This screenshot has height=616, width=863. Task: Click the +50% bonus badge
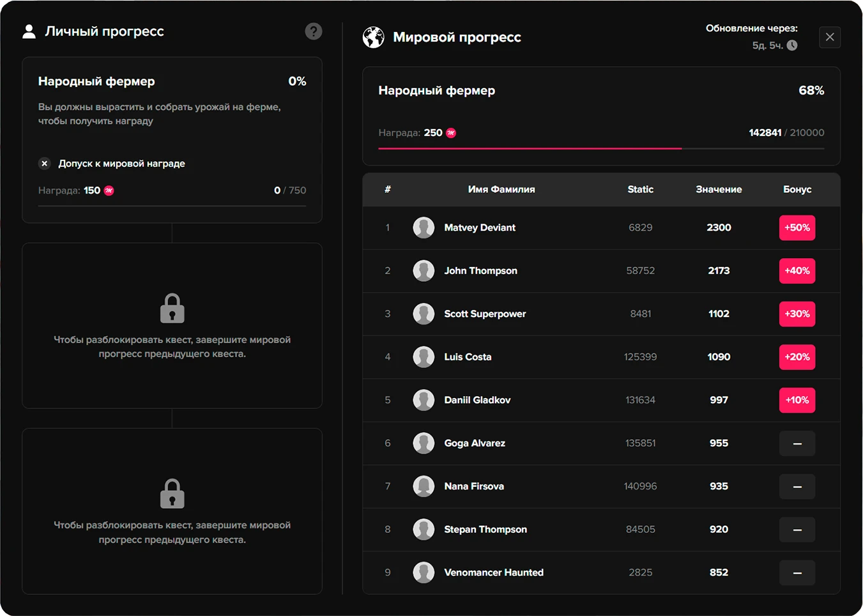click(797, 227)
